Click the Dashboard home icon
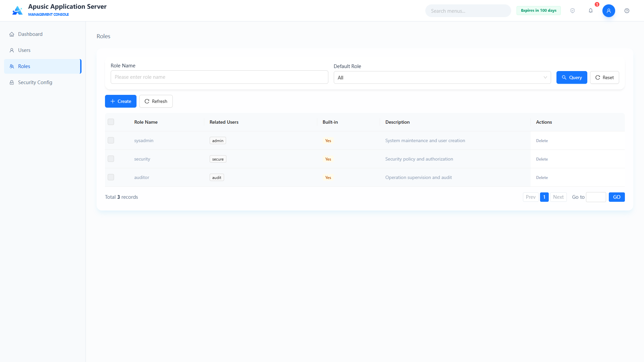The width and height of the screenshot is (644, 362). 12,34
